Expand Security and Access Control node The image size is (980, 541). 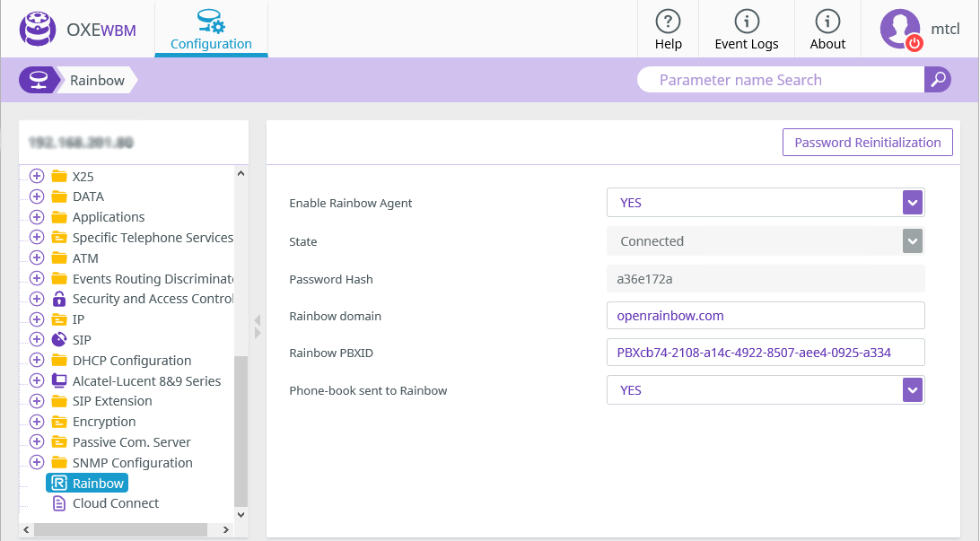[x=37, y=299]
